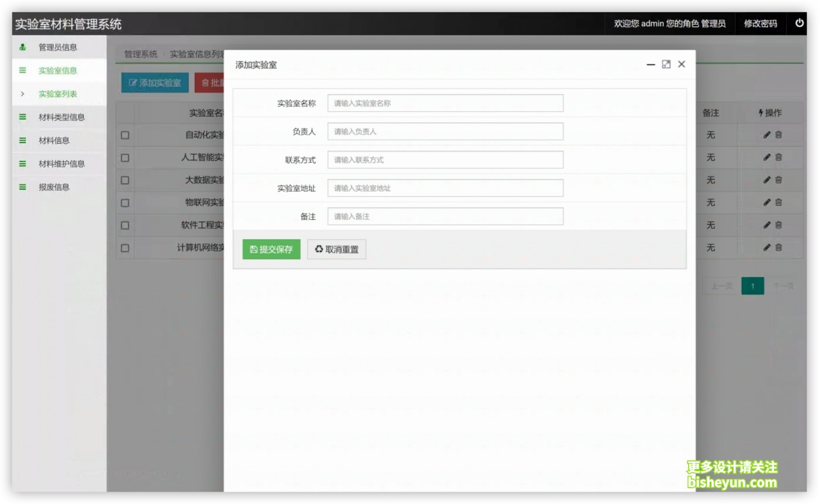Click the red batch delete button

coord(209,83)
